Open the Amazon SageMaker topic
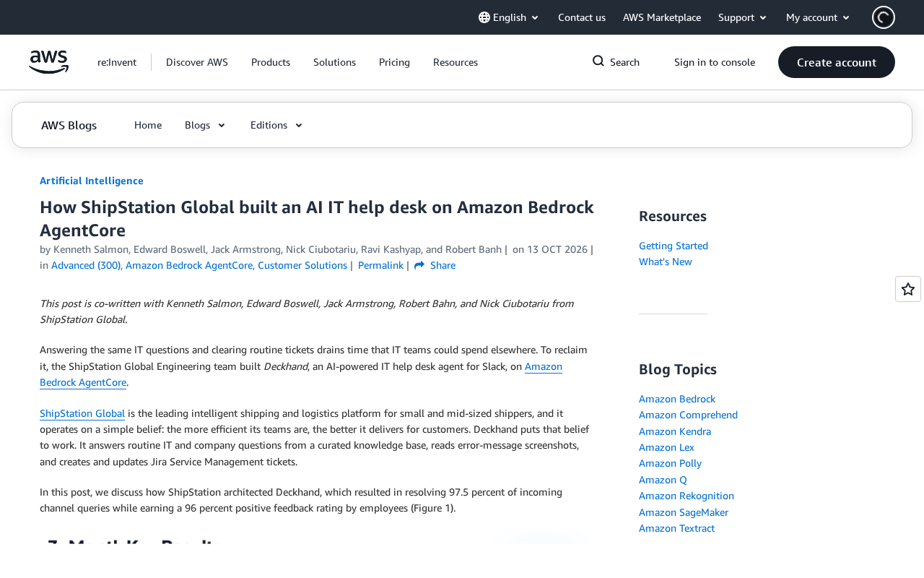This screenshot has width=924, height=578. point(684,512)
